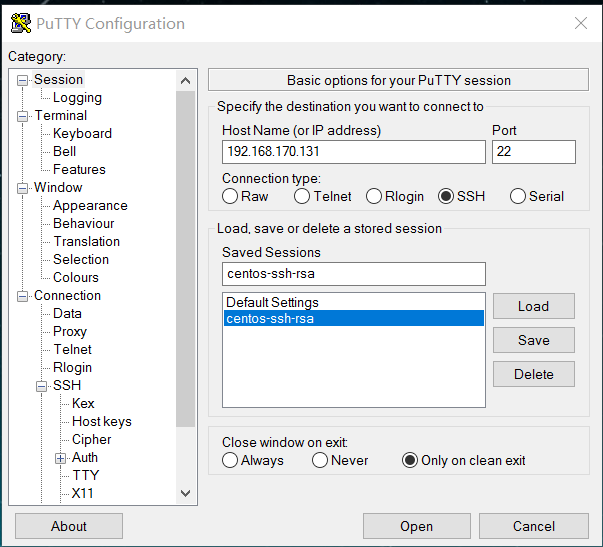Image resolution: width=603 pixels, height=547 pixels.
Task: Collapse the Window tree node
Action: (23, 188)
